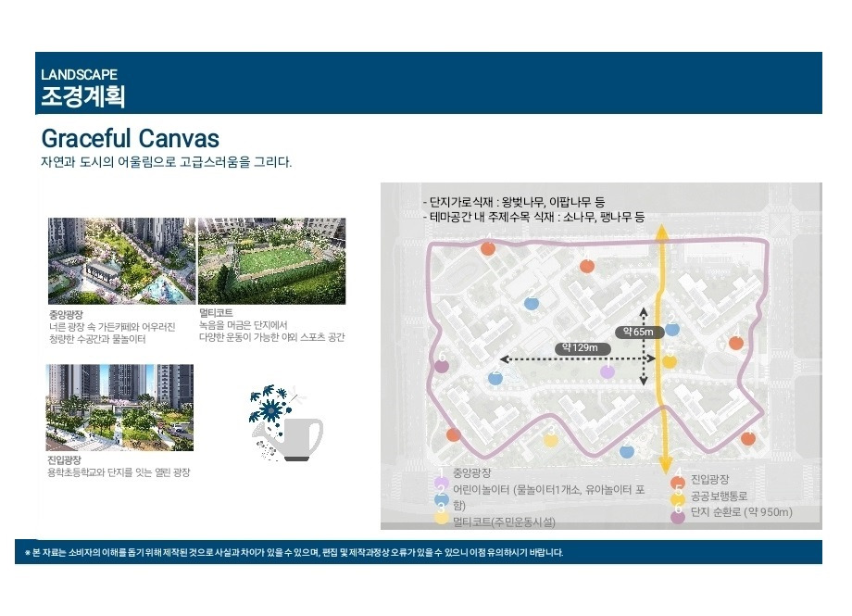The height and width of the screenshot is (616, 852).
Task: Select the lavender central plaza marker on map
Action: 607,371
